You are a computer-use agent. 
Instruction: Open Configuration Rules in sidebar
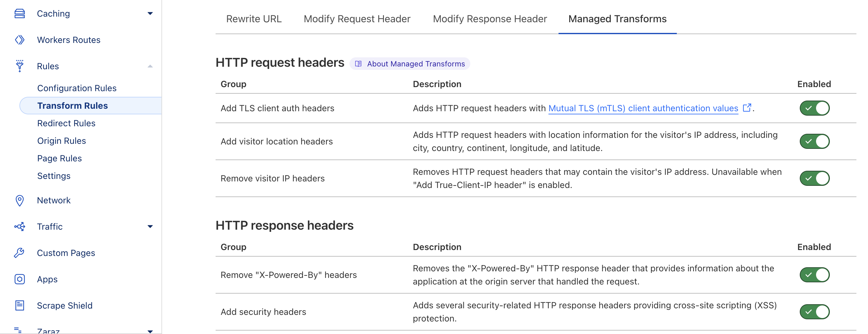tap(77, 88)
